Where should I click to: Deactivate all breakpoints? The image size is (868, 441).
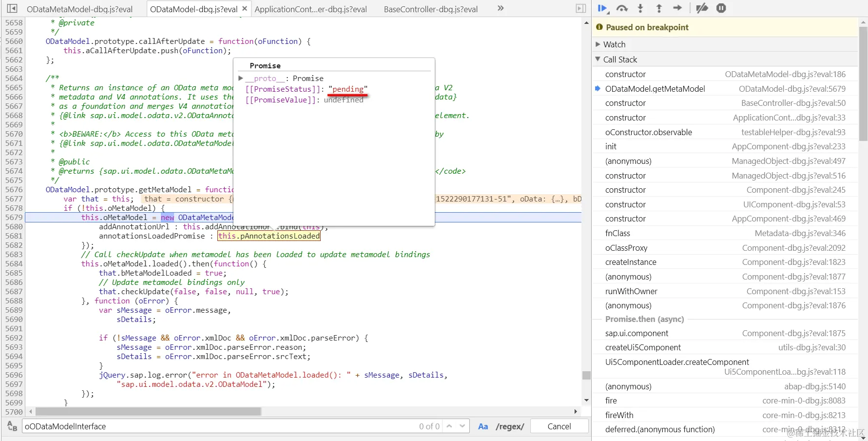tap(702, 8)
